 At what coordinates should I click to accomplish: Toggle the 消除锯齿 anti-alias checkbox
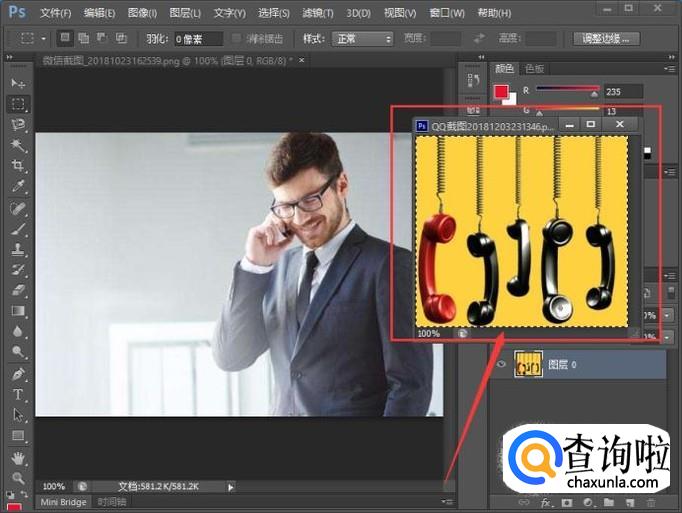click(x=236, y=38)
